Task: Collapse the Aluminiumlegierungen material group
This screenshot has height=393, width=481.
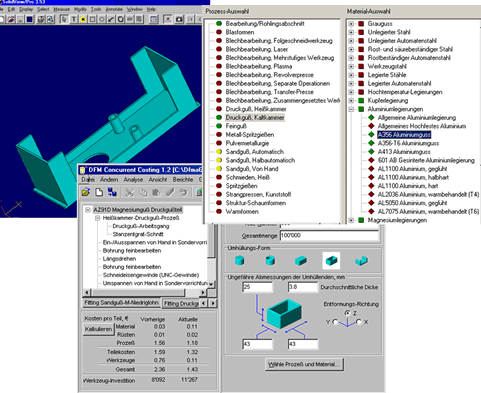Action: [x=351, y=109]
